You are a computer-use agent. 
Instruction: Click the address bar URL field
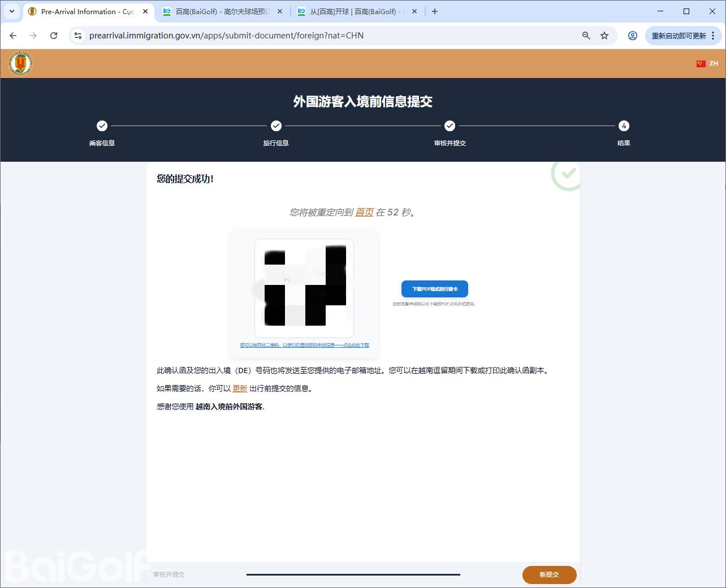tap(328, 36)
